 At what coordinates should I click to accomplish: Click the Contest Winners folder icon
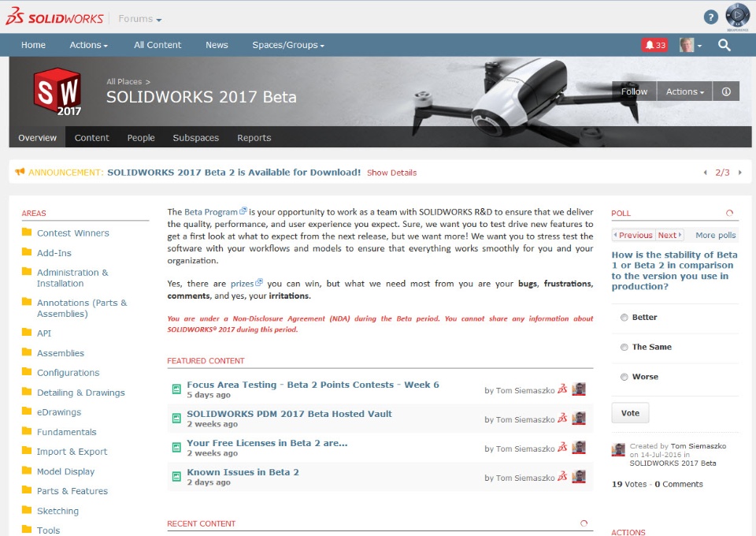(27, 232)
